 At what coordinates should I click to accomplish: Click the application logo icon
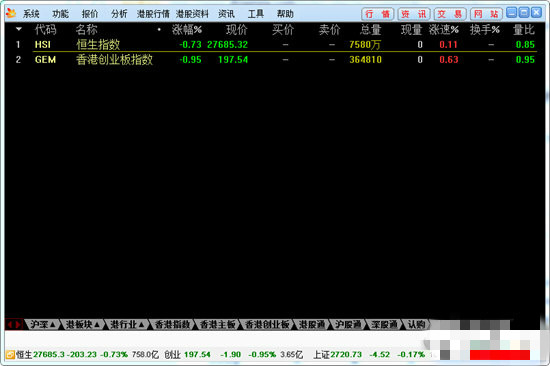[x=11, y=13]
